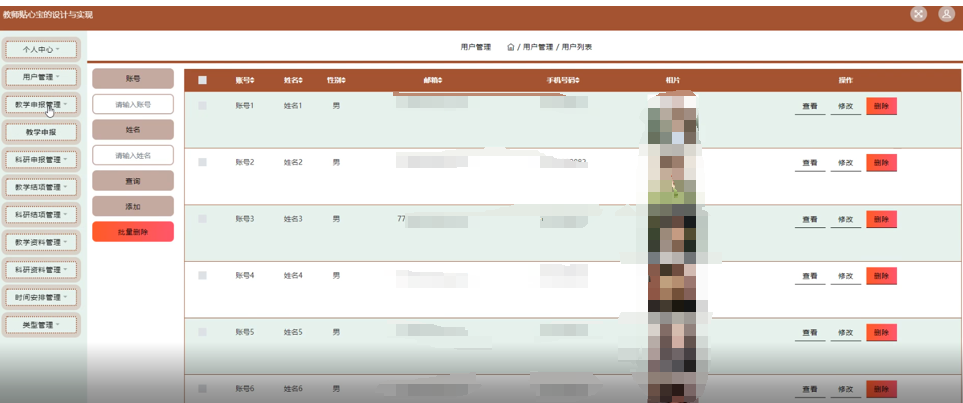Expand the 科研资料管理 sidebar menu
963x403 pixels.
41,270
